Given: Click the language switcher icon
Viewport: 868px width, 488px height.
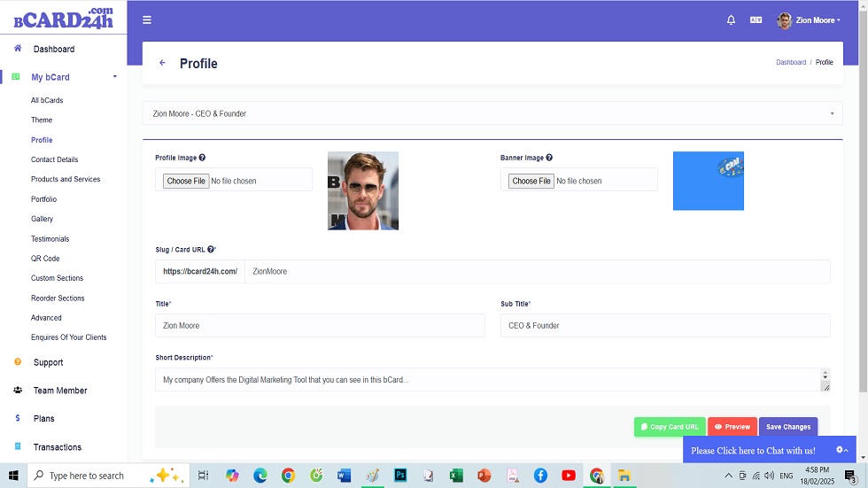Looking at the screenshot, I should coord(756,19).
